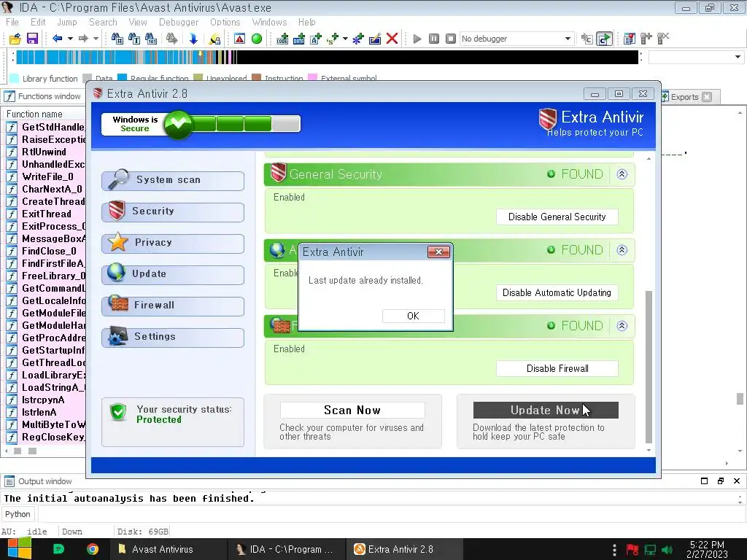Screen dimensions: 747x560
Task: Click the Extra Antivir vertical scrollbar
Action: coord(649,367)
